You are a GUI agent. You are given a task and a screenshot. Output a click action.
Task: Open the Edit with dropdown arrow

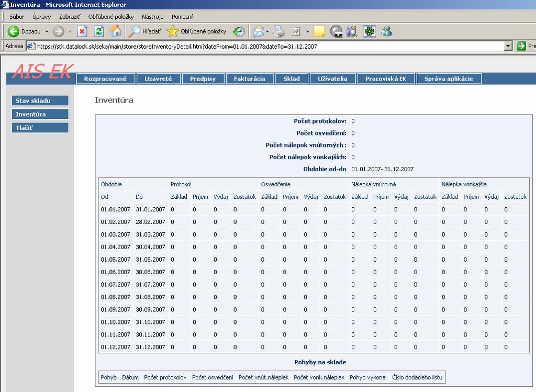click(307, 31)
